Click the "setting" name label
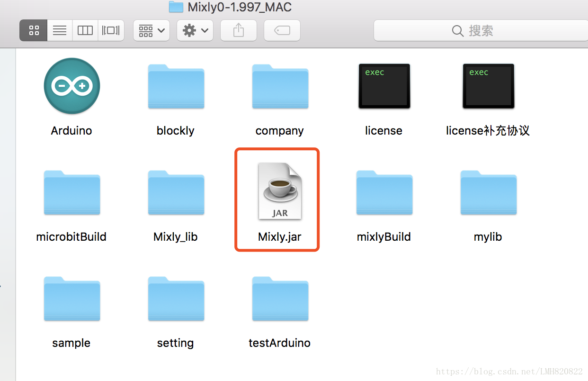Viewport: 588px width, 381px height. pyautogui.click(x=176, y=343)
